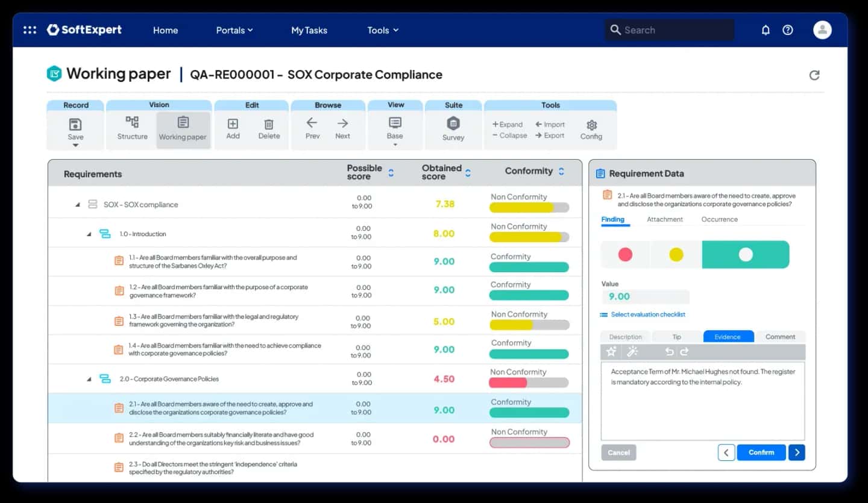This screenshot has width=868, height=503.
Task: Open the Comment tab
Action: coord(780,337)
